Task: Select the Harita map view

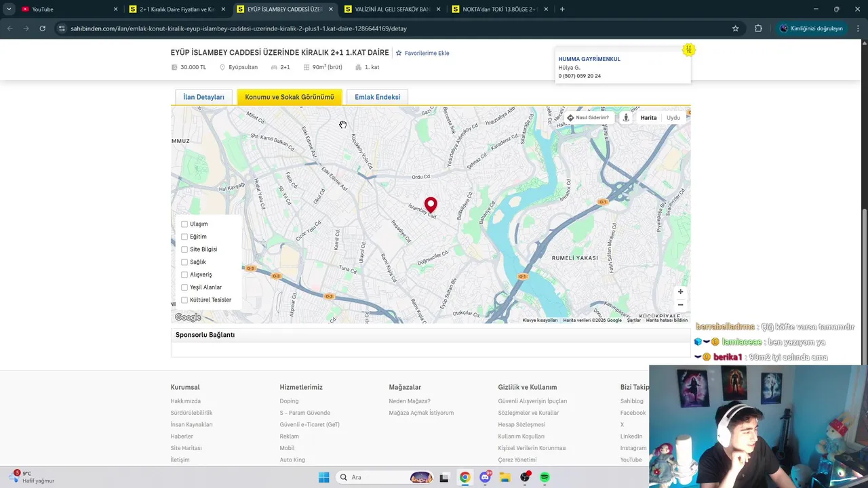Action: 648,118
